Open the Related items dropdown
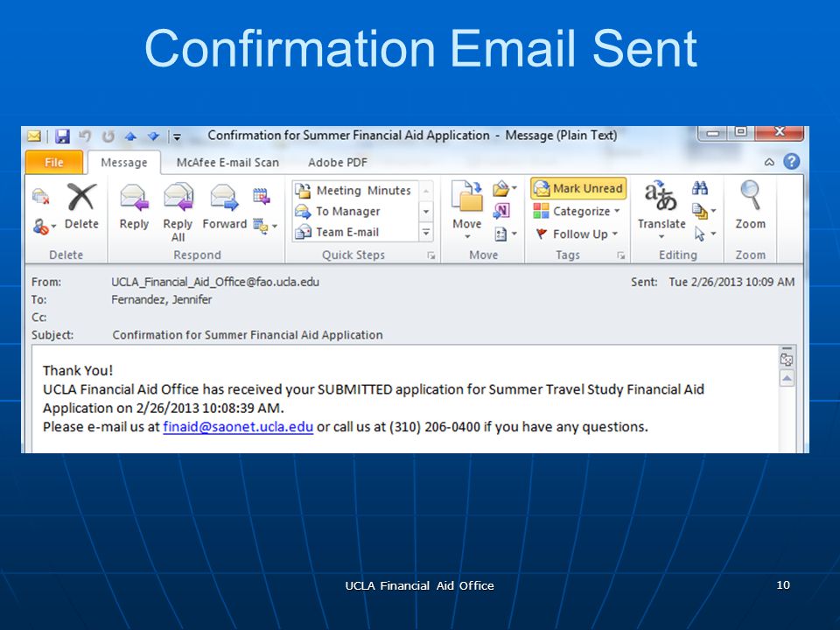Image resolution: width=840 pixels, height=630 pixels. coord(703,211)
